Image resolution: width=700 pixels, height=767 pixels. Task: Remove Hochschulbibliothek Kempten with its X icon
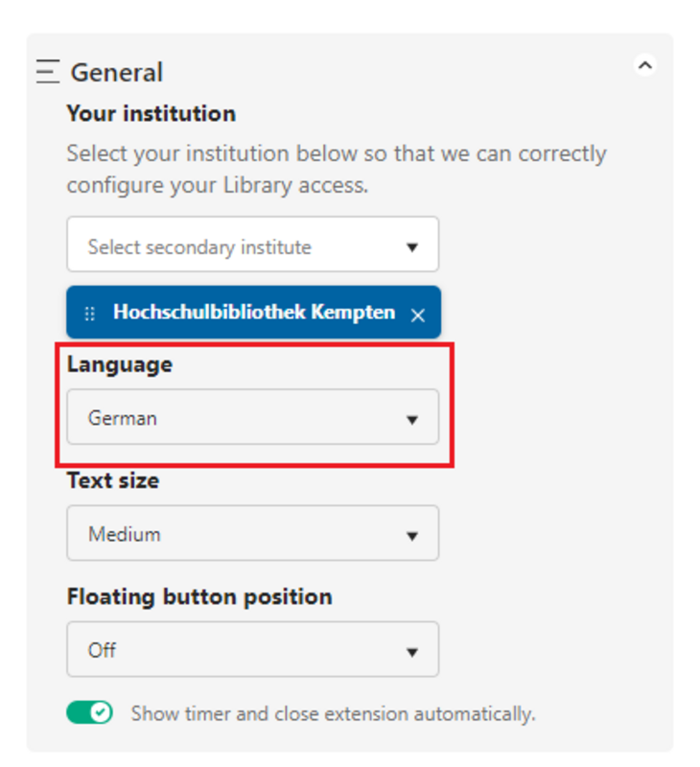point(418,314)
